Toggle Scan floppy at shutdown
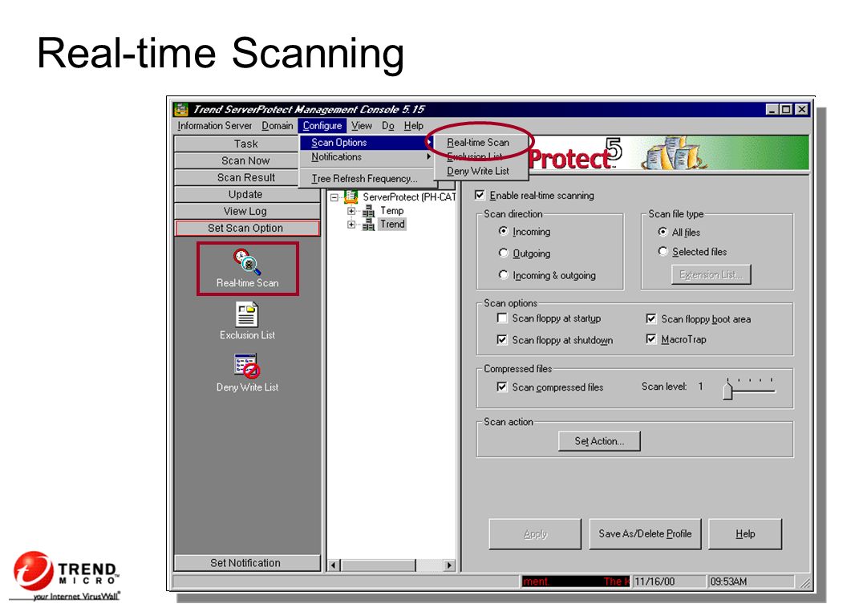The image size is (847, 616). point(502,340)
